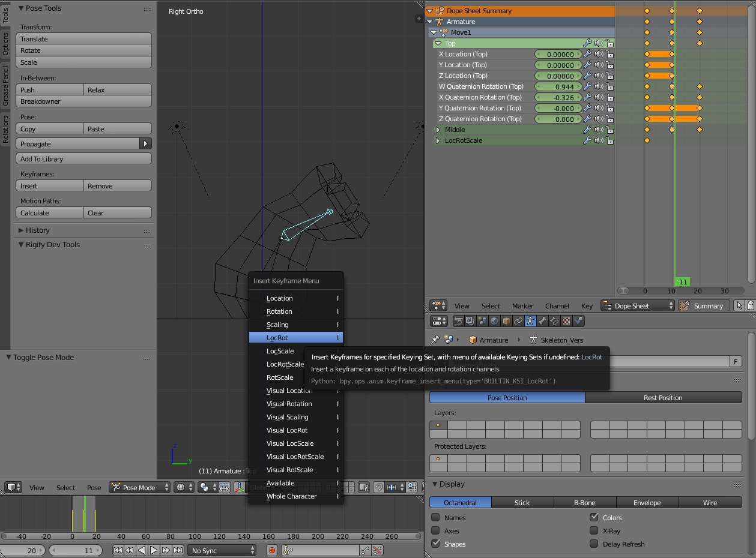Click the insert keyframes key icon in timeline
Image resolution: width=756 pixels, height=558 pixels.
click(365, 550)
